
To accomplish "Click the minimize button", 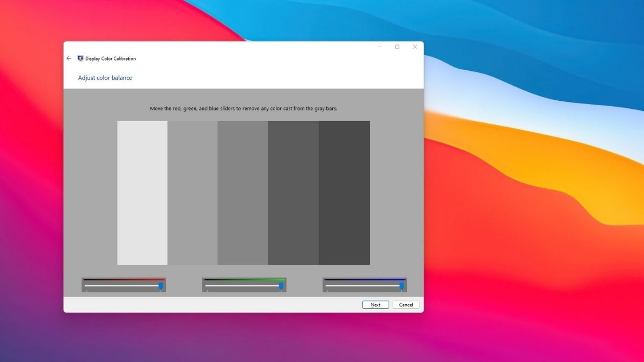I will coord(379,47).
